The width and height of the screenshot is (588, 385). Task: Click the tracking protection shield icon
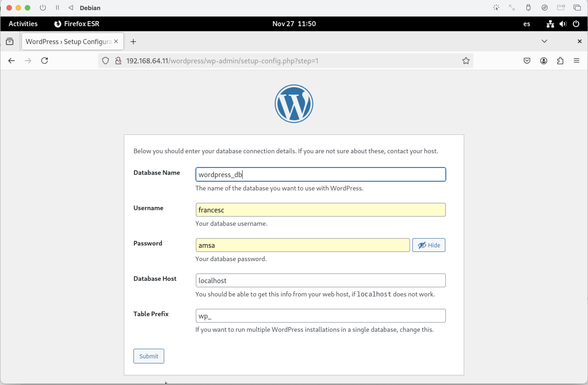tap(105, 61)
